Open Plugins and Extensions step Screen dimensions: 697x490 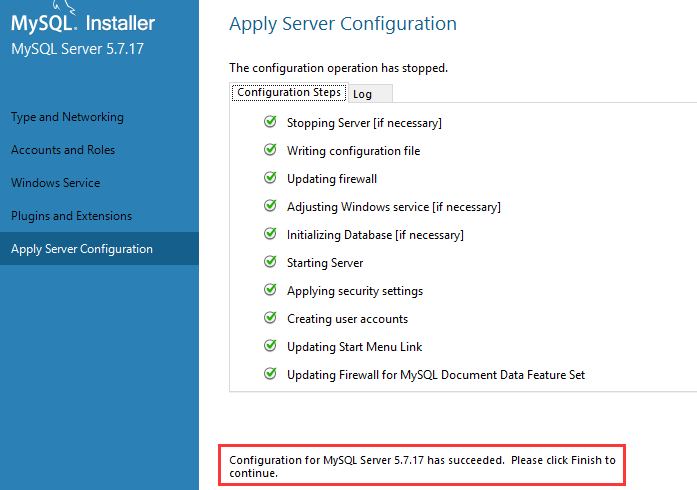72,216
